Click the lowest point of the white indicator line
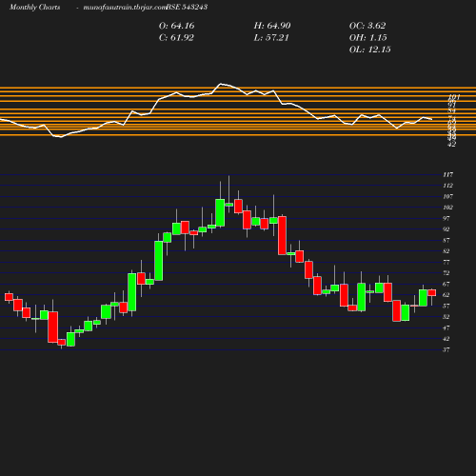The image size is (476, 476). 61,137
